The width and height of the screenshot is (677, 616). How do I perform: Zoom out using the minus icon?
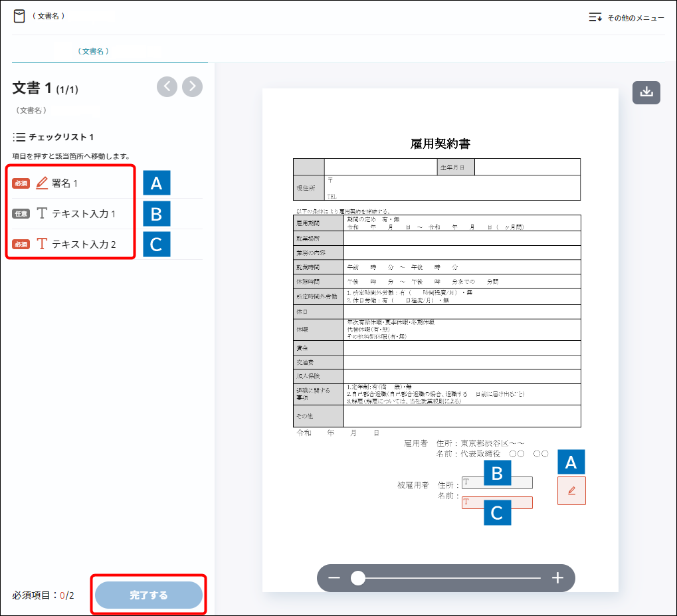coord(334,578)
